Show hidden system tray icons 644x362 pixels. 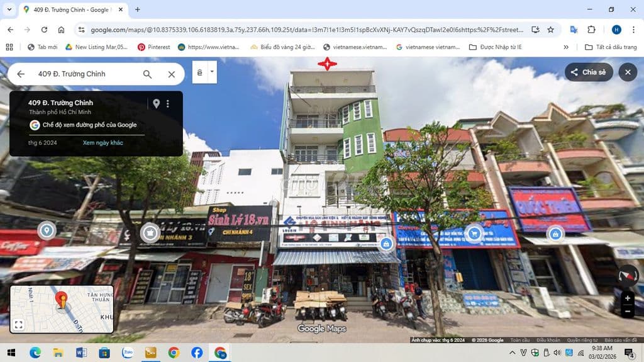513,353
